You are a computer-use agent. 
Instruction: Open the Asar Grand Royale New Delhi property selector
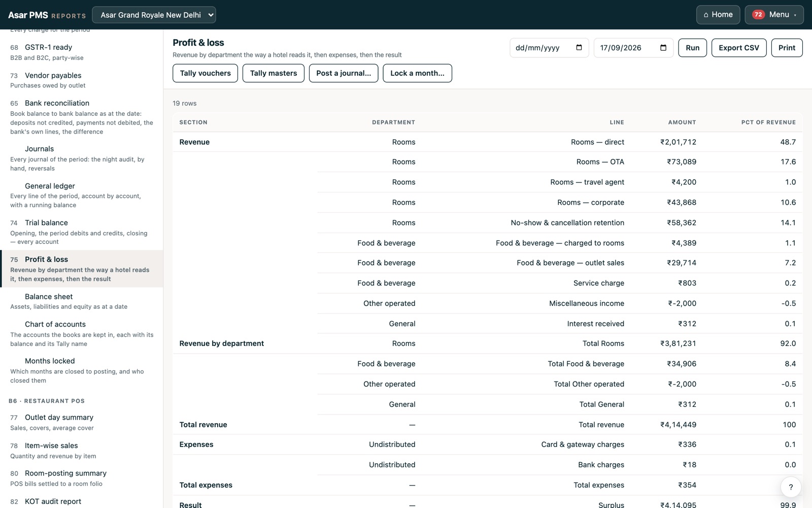pos(154,15)
